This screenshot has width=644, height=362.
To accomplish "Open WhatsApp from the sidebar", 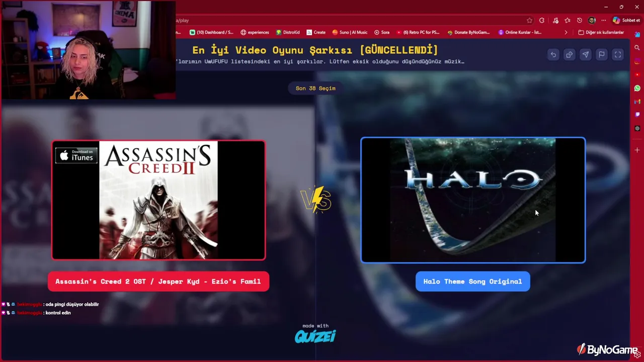I will (x=637, y=88).
